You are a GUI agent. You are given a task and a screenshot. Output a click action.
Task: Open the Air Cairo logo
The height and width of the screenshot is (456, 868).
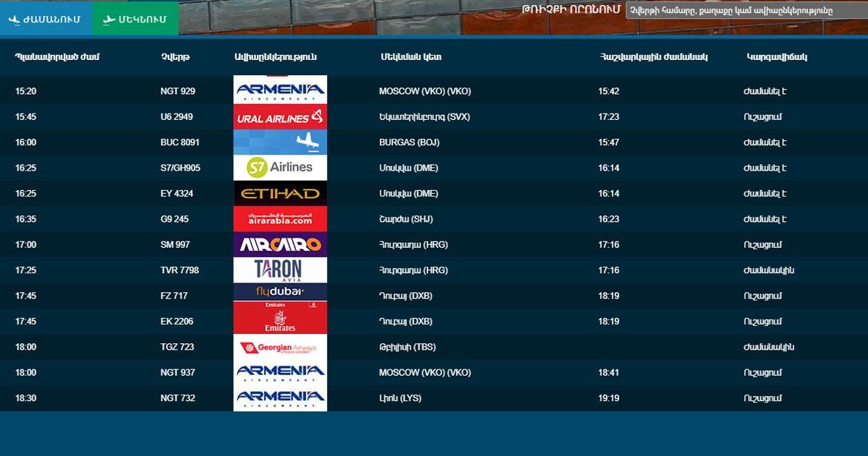pos(280,244)
